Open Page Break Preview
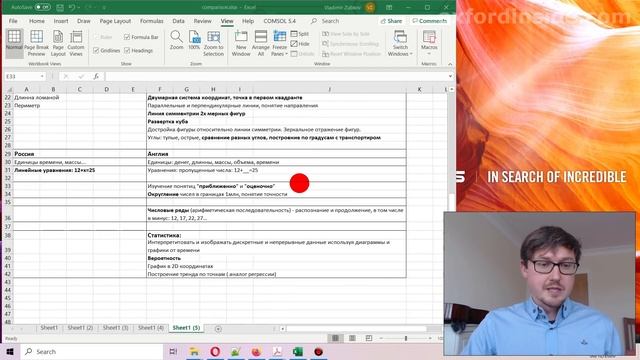Viewport: 640px width, 360px height. pos(36,43)
